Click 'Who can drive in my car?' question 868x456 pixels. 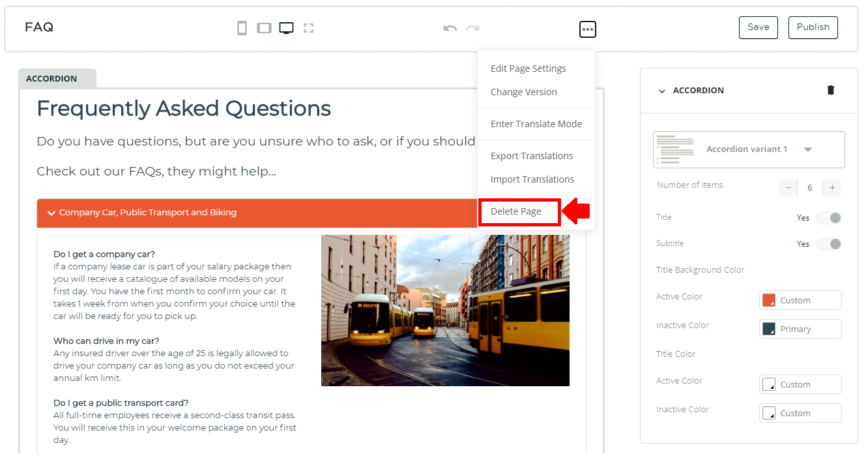[x=106, y=341]
